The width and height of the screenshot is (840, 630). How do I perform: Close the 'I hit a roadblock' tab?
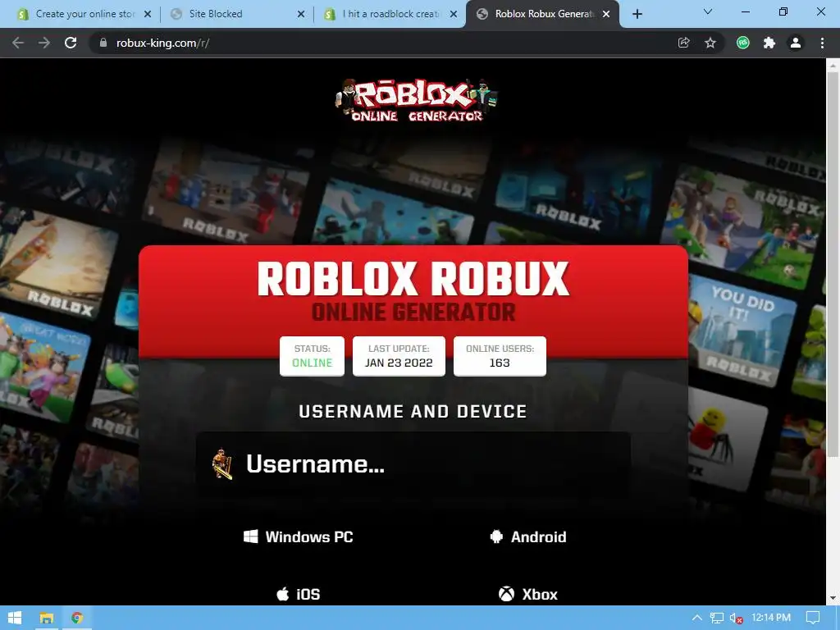(x=454, y=14)
